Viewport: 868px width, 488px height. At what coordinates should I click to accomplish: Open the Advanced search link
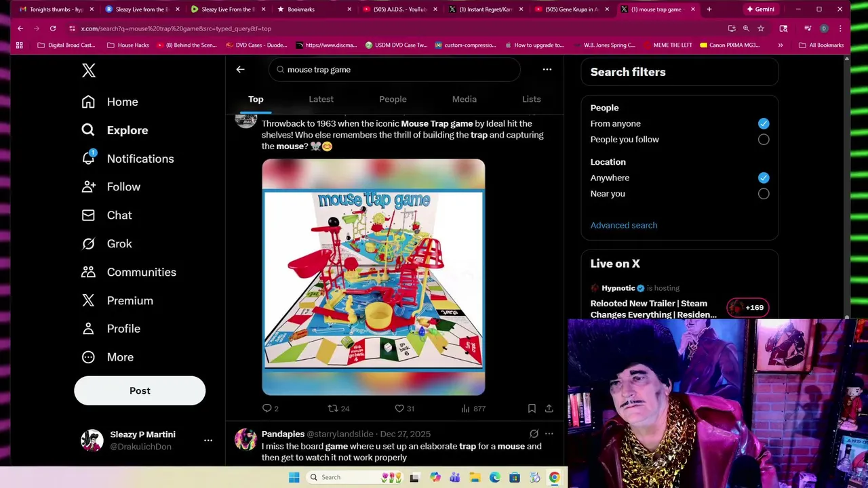point(624,225)
